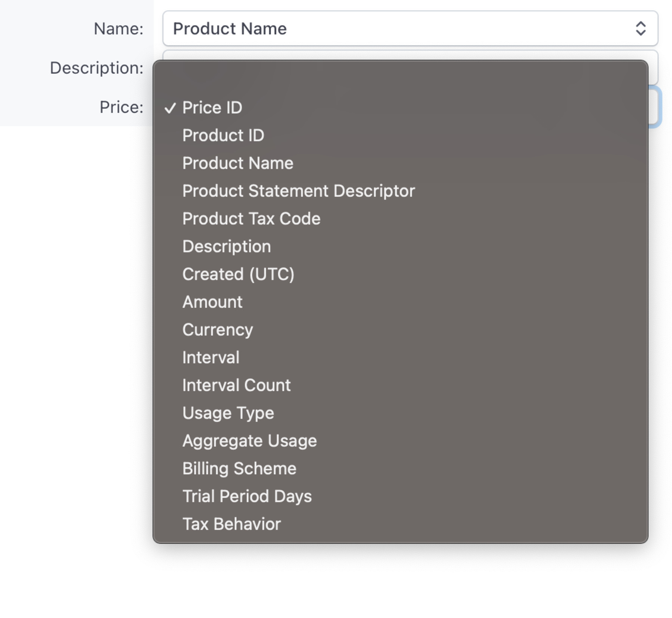Select Tax Behavior at the list bottom
The height and width of the screenshot is (618, 672).
[231, 523]
